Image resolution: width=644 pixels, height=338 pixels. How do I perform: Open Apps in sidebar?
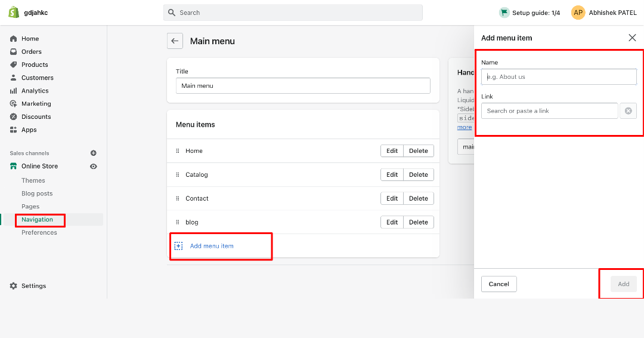tap(29, 130)
